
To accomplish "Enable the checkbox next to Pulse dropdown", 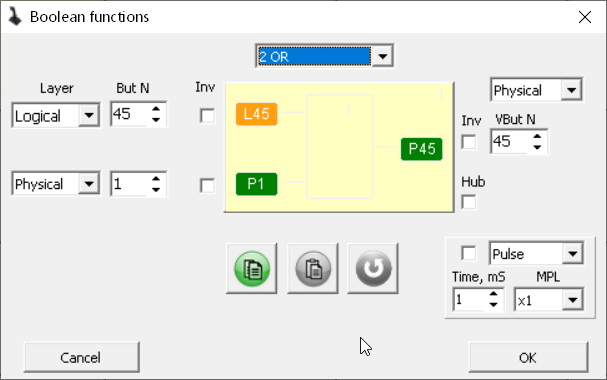I will (x=469, y=253).
